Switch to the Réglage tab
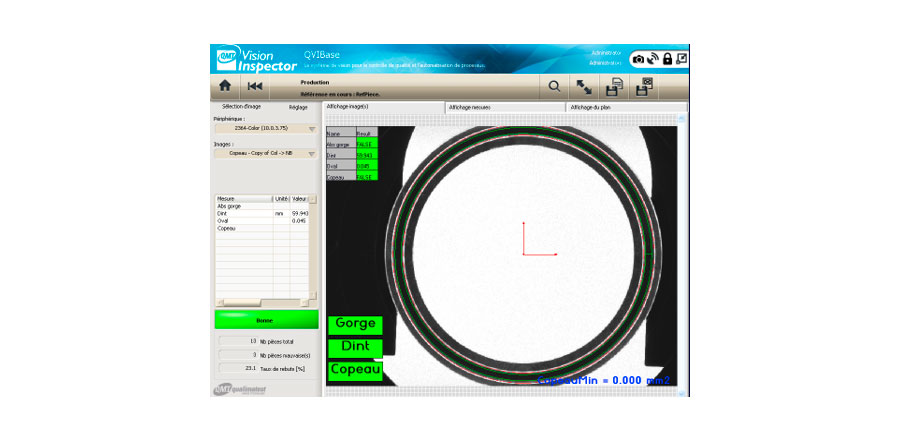The width and height of the screenshot is (900, 441). (x=298, y=106)
